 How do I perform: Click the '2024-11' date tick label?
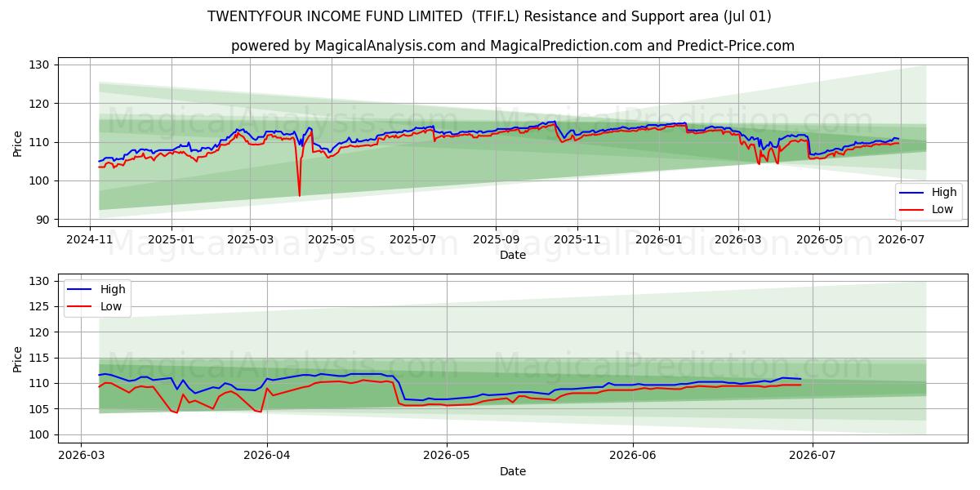point(90,239)
